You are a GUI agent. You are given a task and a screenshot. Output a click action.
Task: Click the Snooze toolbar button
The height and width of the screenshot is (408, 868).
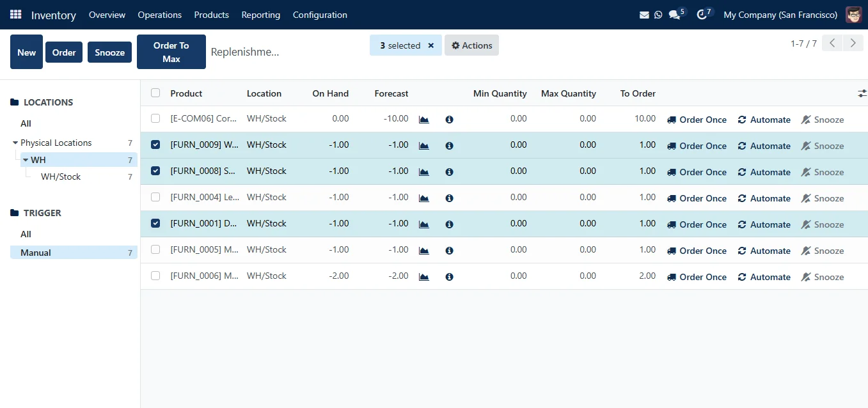[110, 52]
